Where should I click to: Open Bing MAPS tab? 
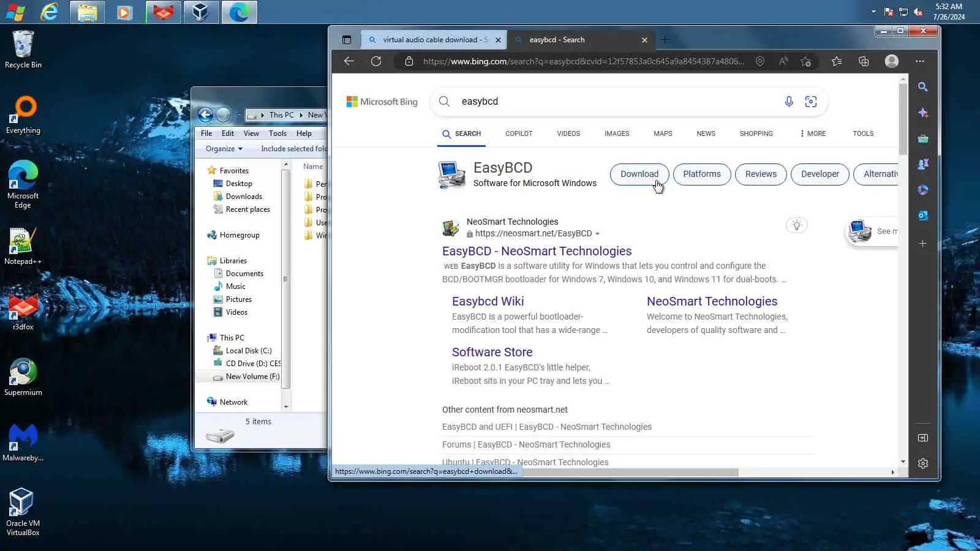pyautogui.click(x=663, y=133)
